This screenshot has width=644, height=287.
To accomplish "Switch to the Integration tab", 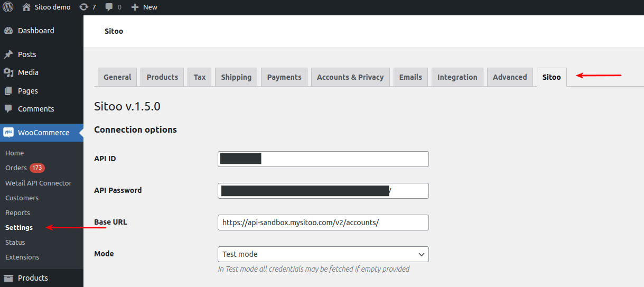I will (x=457, y=77).
